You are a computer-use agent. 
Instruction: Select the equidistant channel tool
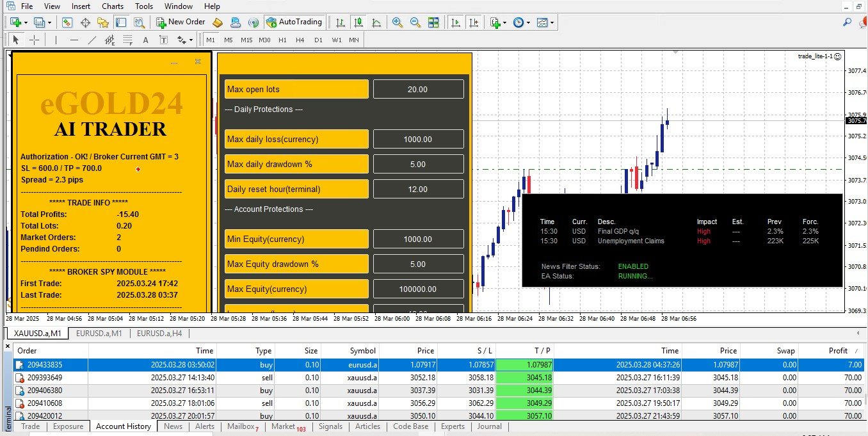click(x=109, y=40)
